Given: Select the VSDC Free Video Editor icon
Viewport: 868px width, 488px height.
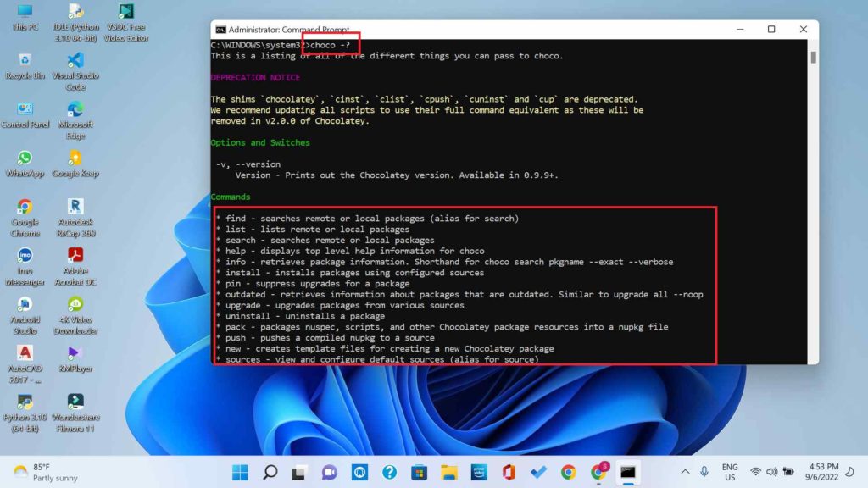Looking at the screenshot, I should click(x=125, y=23).
